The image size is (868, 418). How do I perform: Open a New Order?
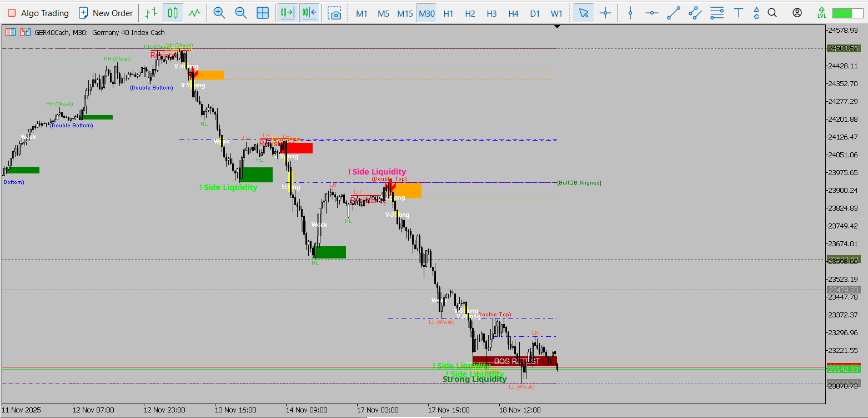[106, 13]
